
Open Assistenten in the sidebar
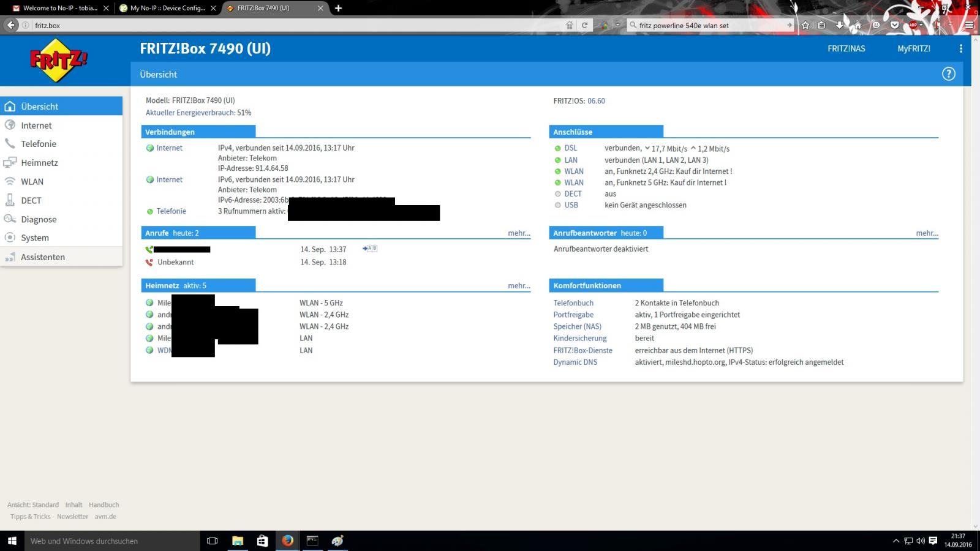61,257
